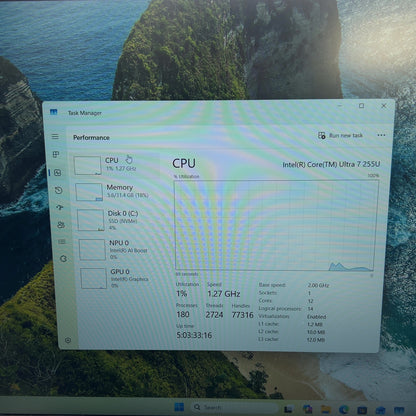
Task: Click the Task Manager taskbar icon
Action: point(399,410)
